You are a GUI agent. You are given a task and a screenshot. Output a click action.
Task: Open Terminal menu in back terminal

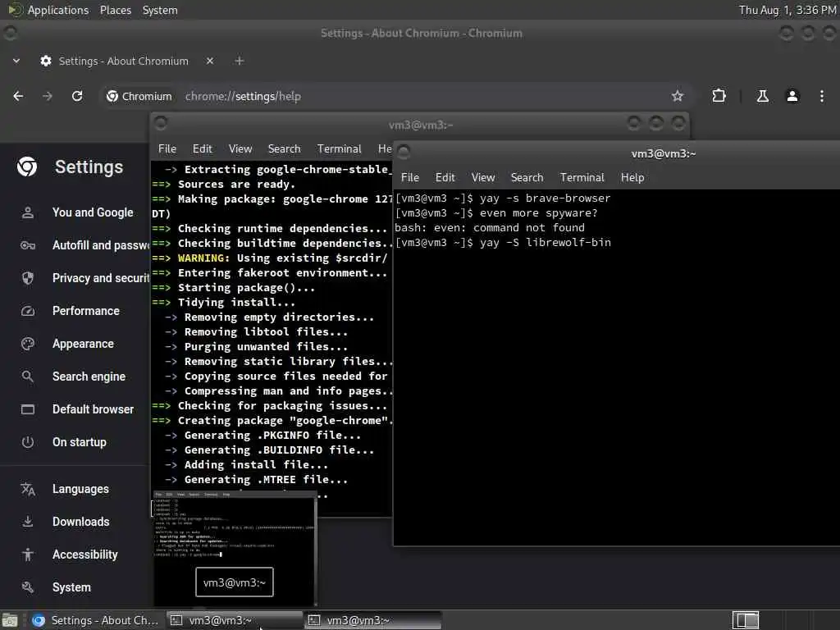339,149
